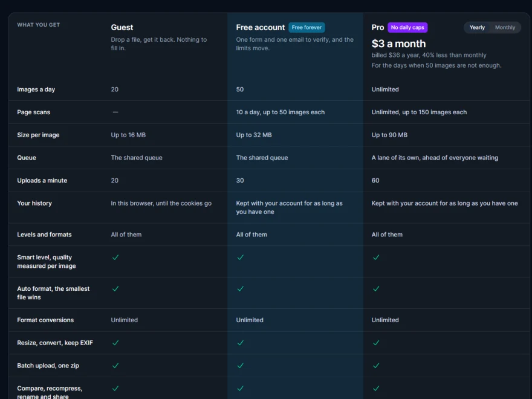
Task: Click the Batch upload checkmark under Guest
Action: pos(115,366)
